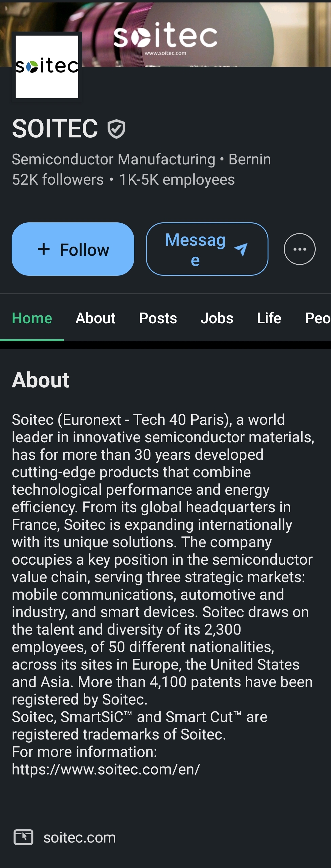Open the About tab
Image resolution: width=331 pixels, height=868 pixels.
coord(95,318)
